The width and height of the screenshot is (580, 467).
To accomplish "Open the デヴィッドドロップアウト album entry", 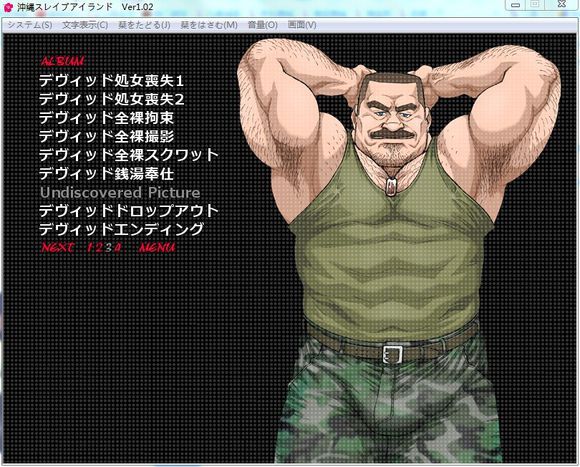I will click(x=129, y=211).
